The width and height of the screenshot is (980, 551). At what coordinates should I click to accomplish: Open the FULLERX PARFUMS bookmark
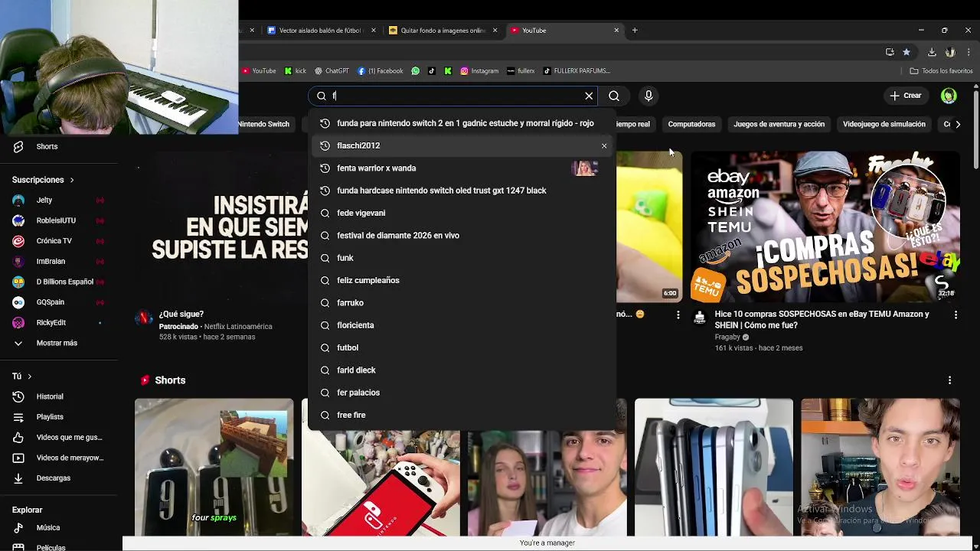coord(577,71)
